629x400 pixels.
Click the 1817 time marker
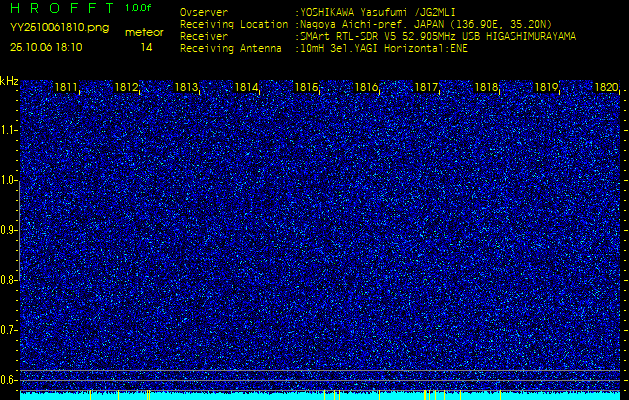427,88
